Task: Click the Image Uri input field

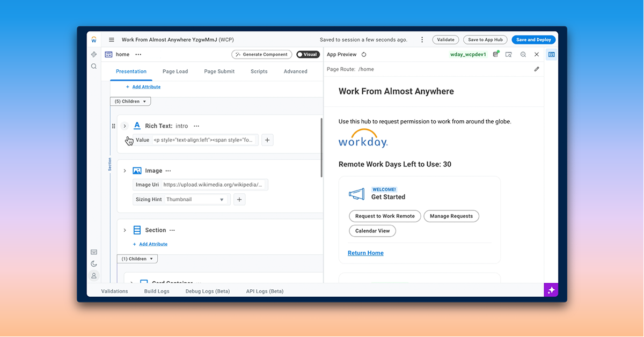Action: (x=213, y=185)
